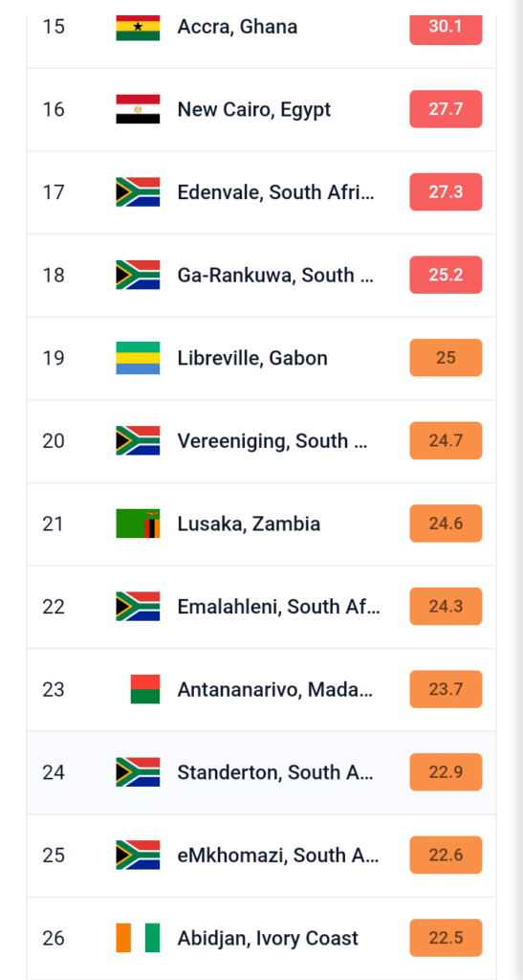The width and height of the screenshot is (523, 980).
Task: Click the 27.7 value badge
Action: click(x=446, y=109)
